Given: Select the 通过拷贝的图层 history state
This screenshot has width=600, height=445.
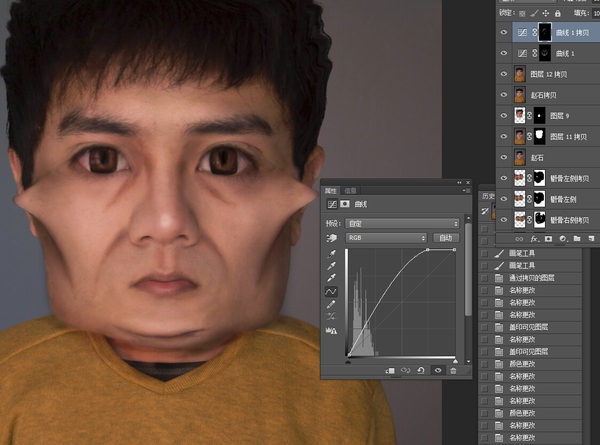Looking at the screenshot, I should pos(532,278).
